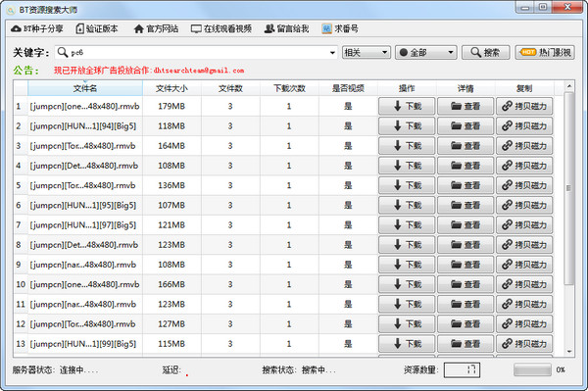Viewport: 588px width, 391px height.
Task: Sort by the 下载次数 column header
Action: 289,88
